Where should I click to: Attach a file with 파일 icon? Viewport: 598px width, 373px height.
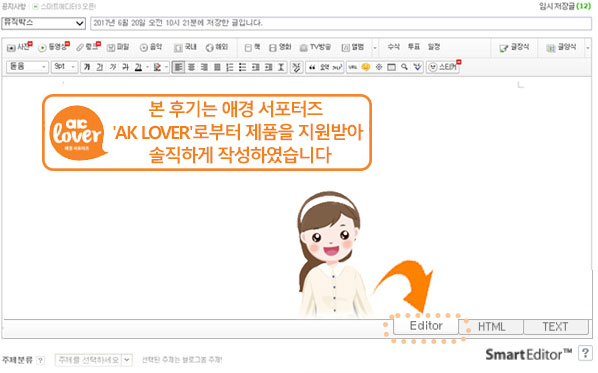118,47
